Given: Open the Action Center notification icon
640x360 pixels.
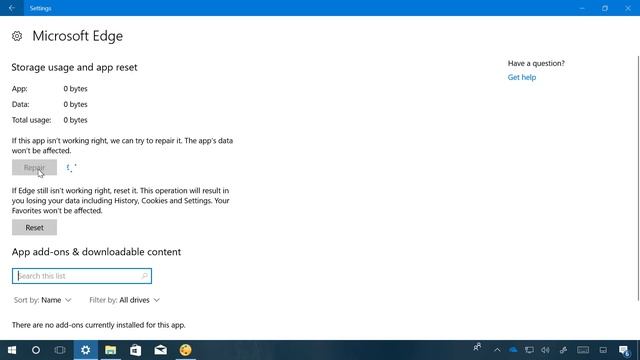Looking at the screenshot, I should [x=624, y=350].
